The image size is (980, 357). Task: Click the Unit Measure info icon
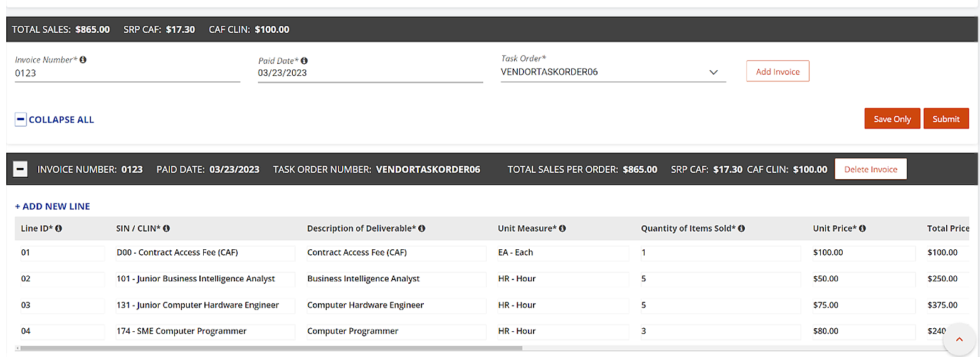pyautogui.click(x=562, y=229)
